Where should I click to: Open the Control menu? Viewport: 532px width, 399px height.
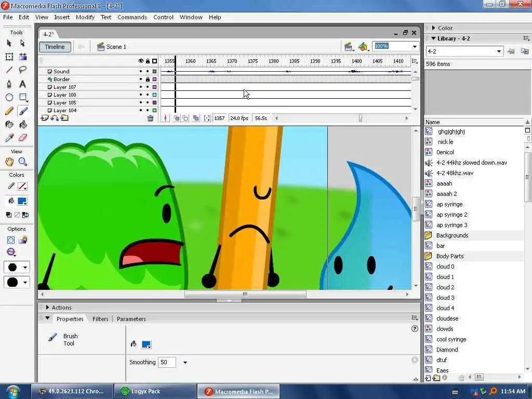(x=163, y=17)
